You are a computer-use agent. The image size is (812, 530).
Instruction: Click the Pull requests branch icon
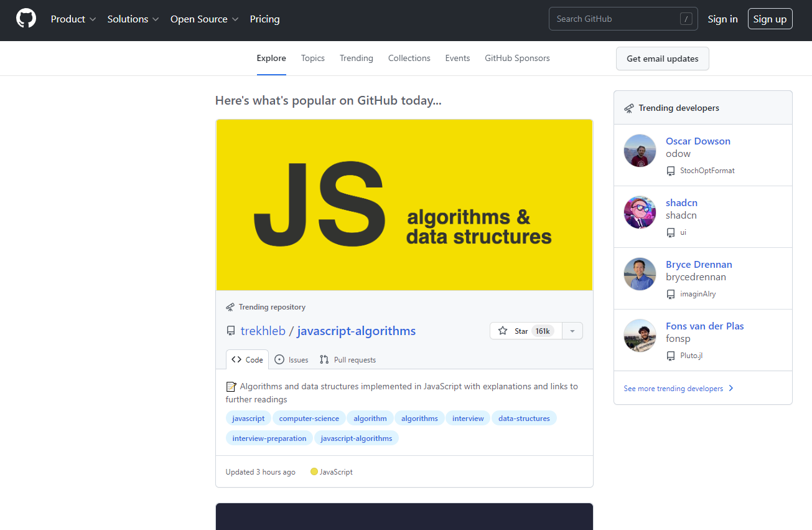(324, 359)
